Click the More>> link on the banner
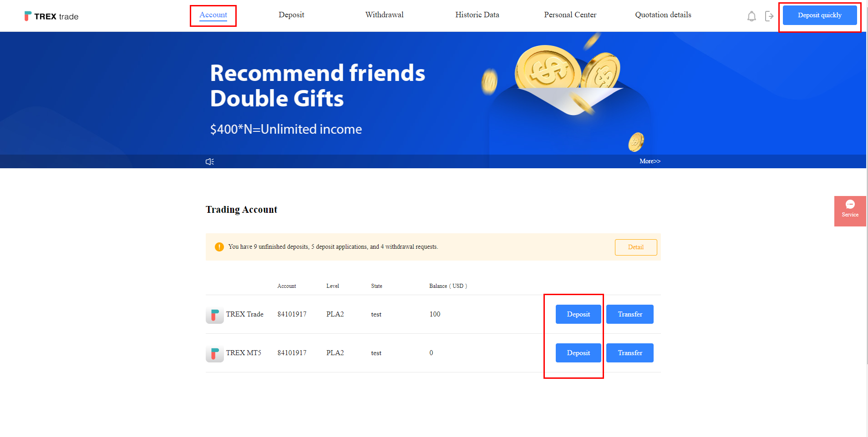868x437 pixels. (x=650, y=161)
